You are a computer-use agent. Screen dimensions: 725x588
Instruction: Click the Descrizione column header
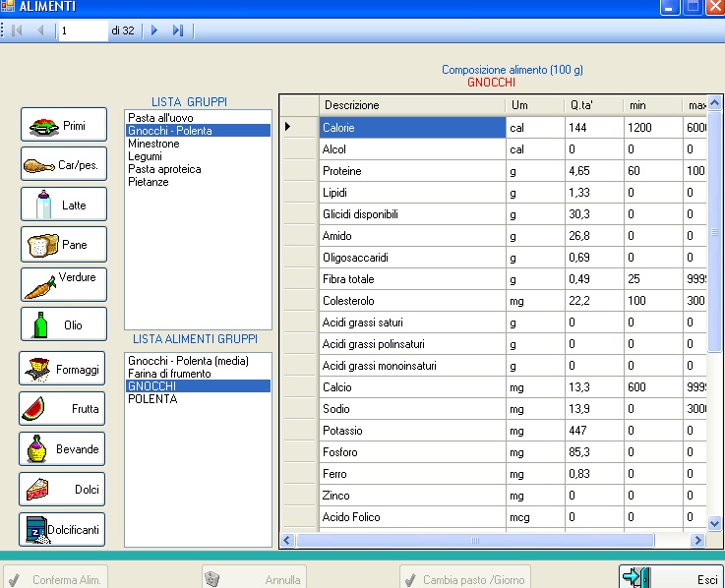(x=412, y=105)
